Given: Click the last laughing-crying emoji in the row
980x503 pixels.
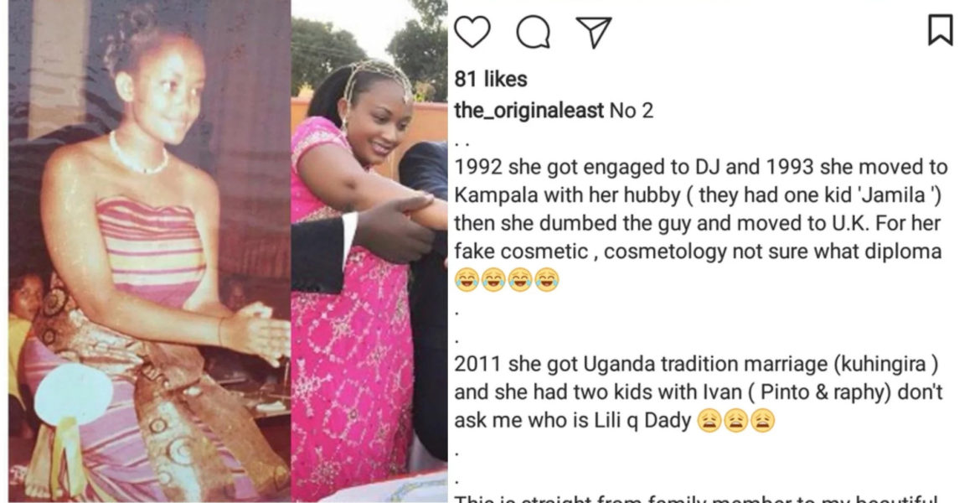Looking at the screenshot, I should click(x=547, y=280).
